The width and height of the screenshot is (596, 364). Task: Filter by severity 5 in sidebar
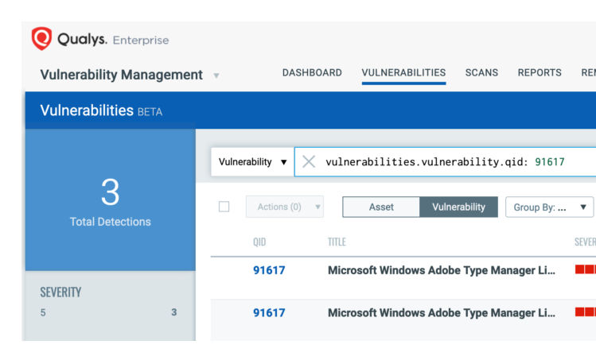click(x=108, y=312)
